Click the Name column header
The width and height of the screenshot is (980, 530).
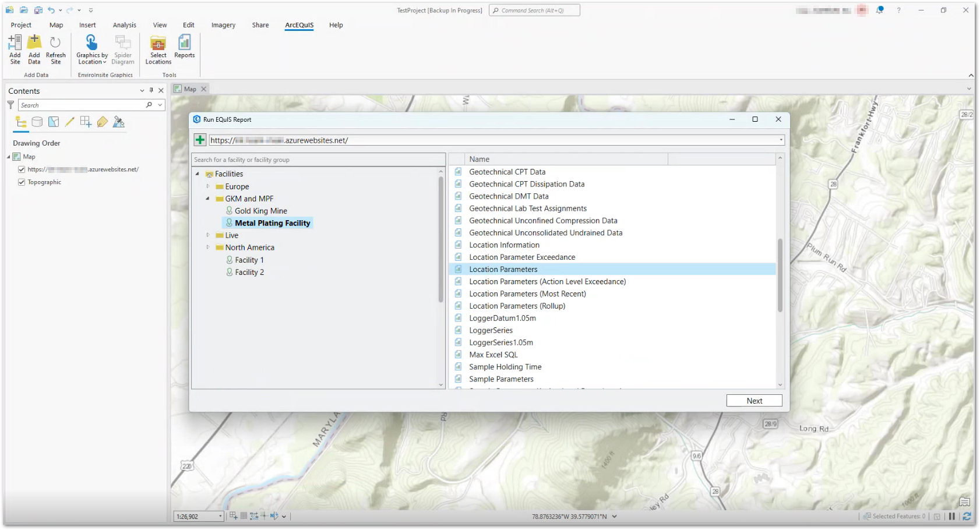[x=566, y=159]
